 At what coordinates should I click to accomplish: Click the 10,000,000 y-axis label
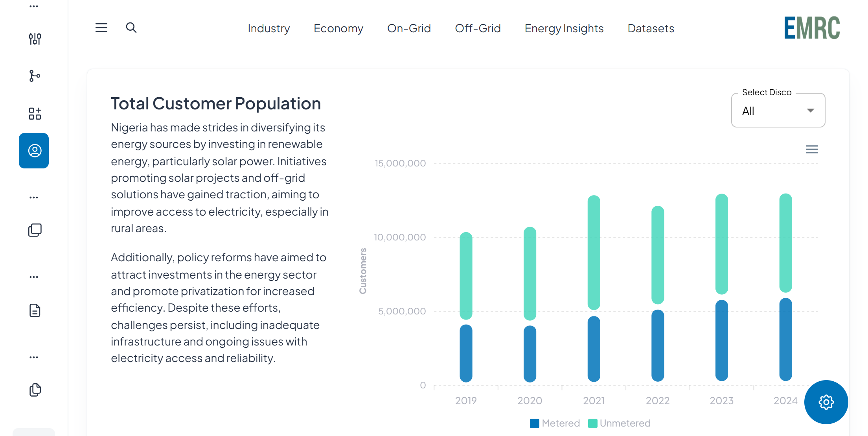[400, 237]
